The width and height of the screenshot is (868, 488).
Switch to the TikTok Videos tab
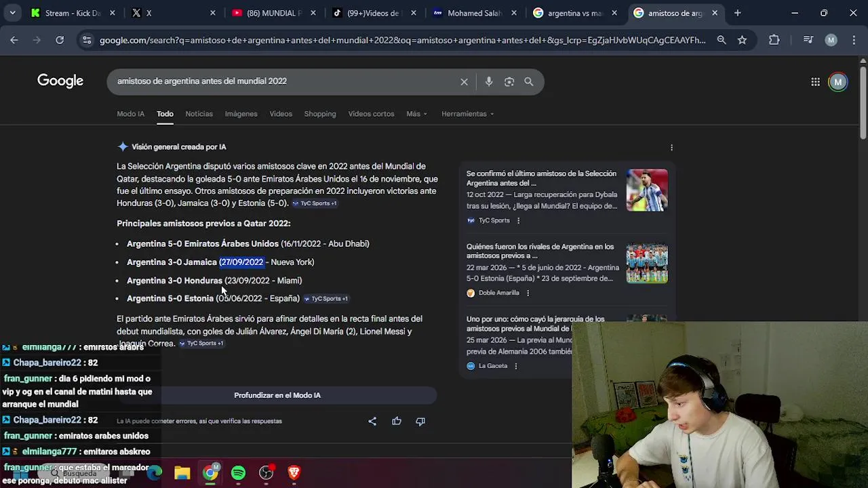pos(373,13)
